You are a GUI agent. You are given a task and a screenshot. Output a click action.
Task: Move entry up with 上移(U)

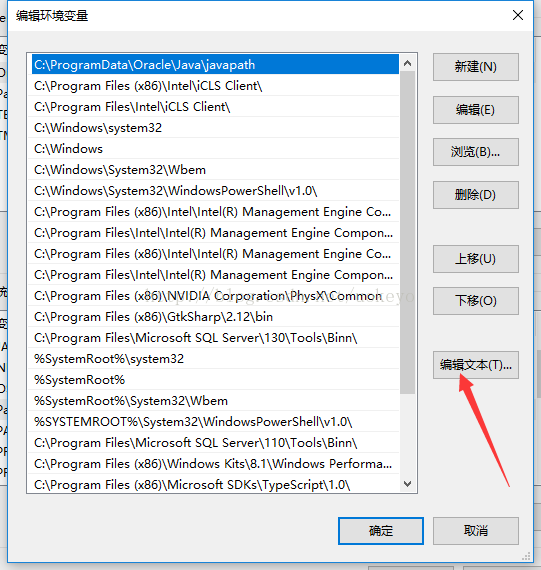click(476, 259)
